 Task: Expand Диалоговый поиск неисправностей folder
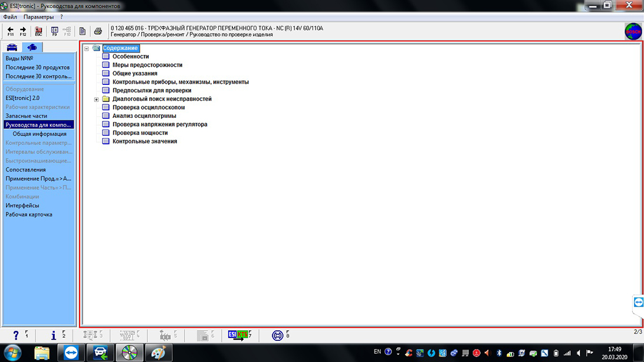(97, 99)
